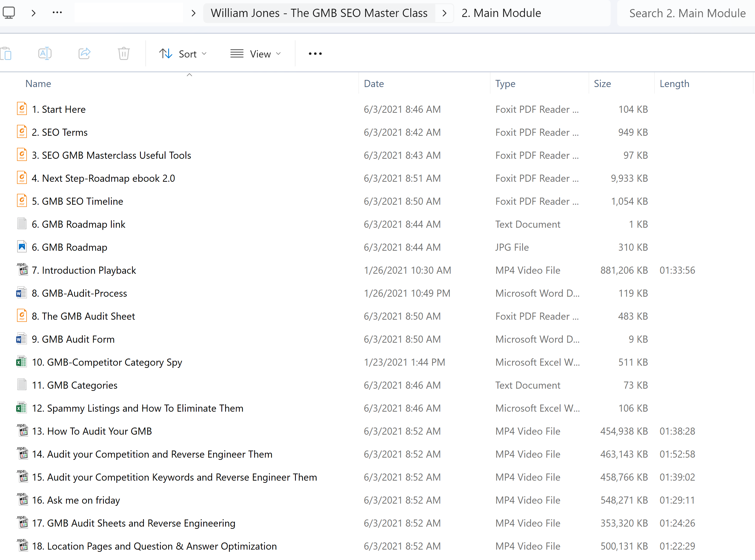Expand chevron before William Jones breadcrumb

click(x=193, y=13)
